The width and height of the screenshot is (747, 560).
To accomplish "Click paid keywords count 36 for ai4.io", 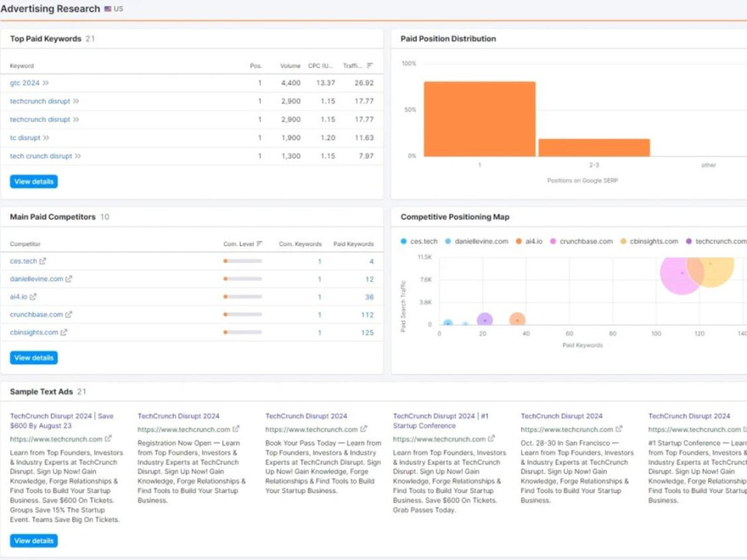I will 369,296.
